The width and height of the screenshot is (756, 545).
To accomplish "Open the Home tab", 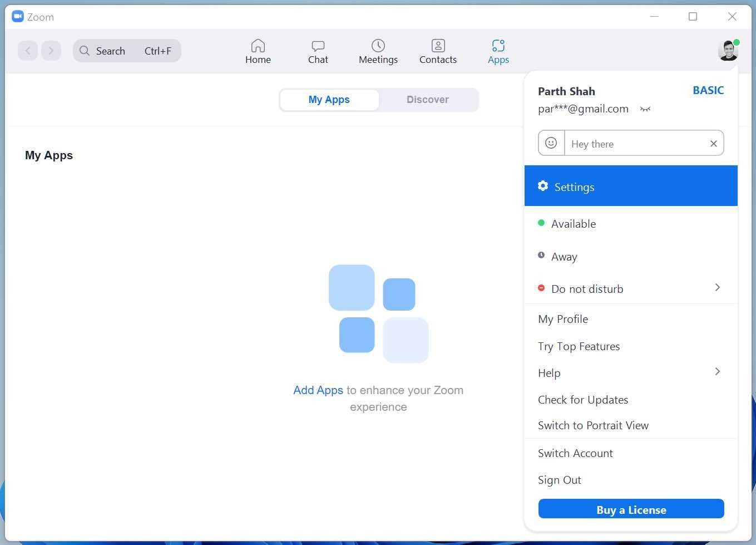I will click(258, 51).
